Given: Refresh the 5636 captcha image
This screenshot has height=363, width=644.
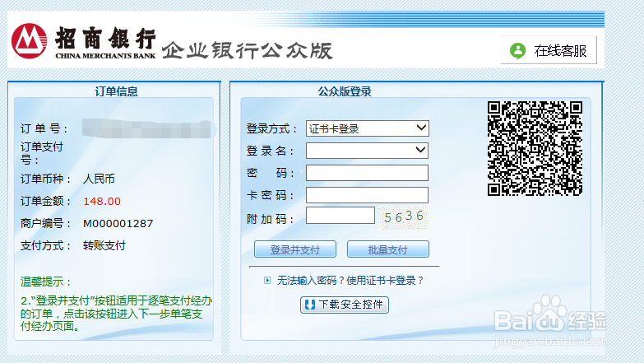Looking at the screenshot, I should (403, 216).
